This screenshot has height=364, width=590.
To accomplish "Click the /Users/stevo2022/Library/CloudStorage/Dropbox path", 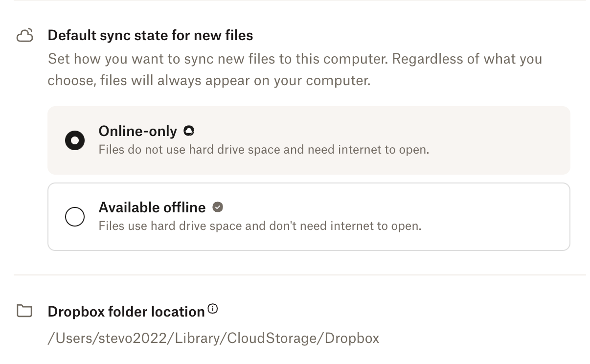I will (x=213, y=338).
